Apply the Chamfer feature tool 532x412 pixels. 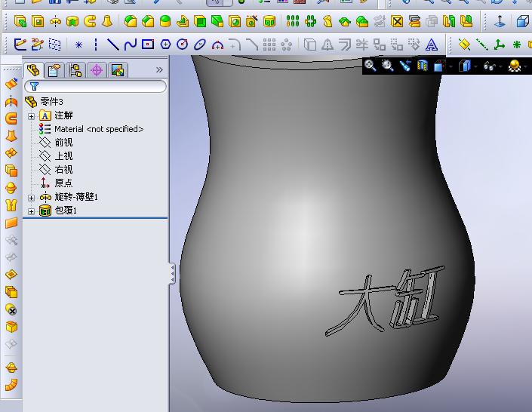coord(148,21)
